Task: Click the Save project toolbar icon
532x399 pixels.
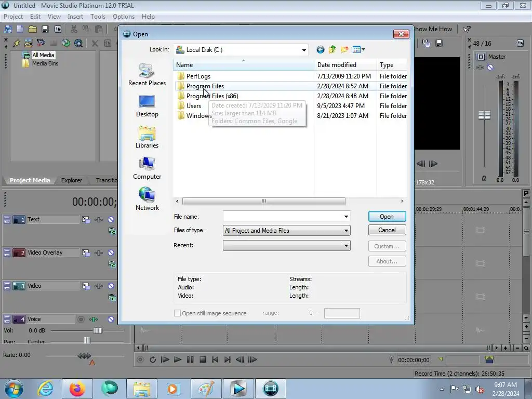Action: (x=45, y=30)
